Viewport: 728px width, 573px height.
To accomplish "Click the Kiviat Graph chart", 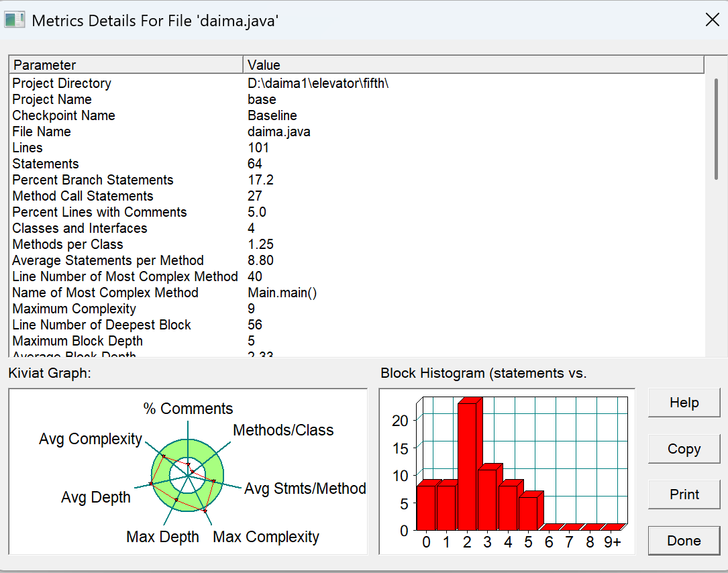I will click(x=188, y=472).
